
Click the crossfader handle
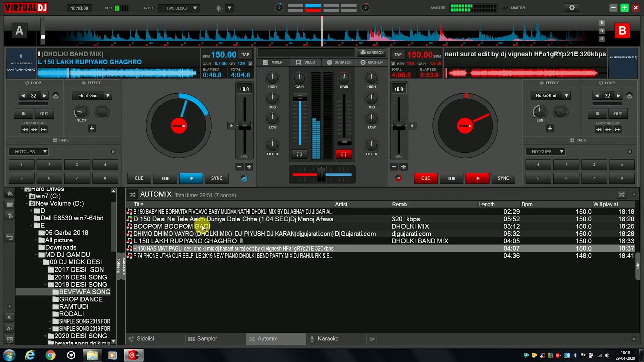tap(321, 174)
